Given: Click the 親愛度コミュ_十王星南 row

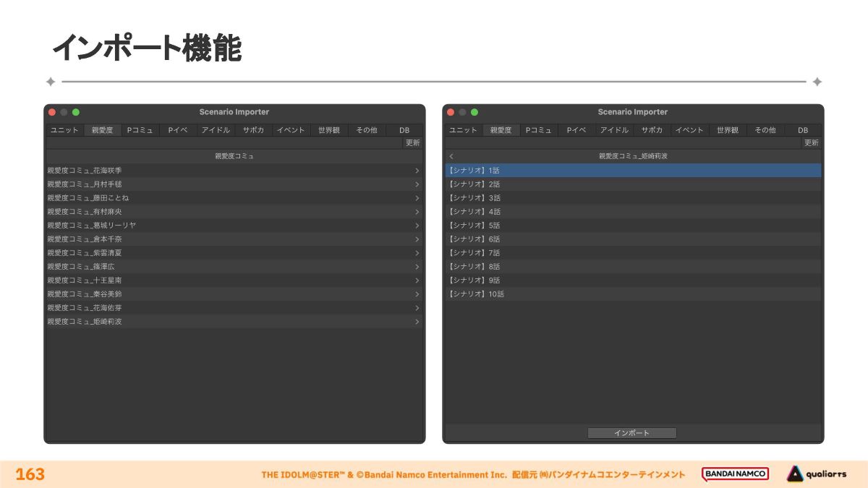Looking at the screenshot, I should tap(85, 281).
